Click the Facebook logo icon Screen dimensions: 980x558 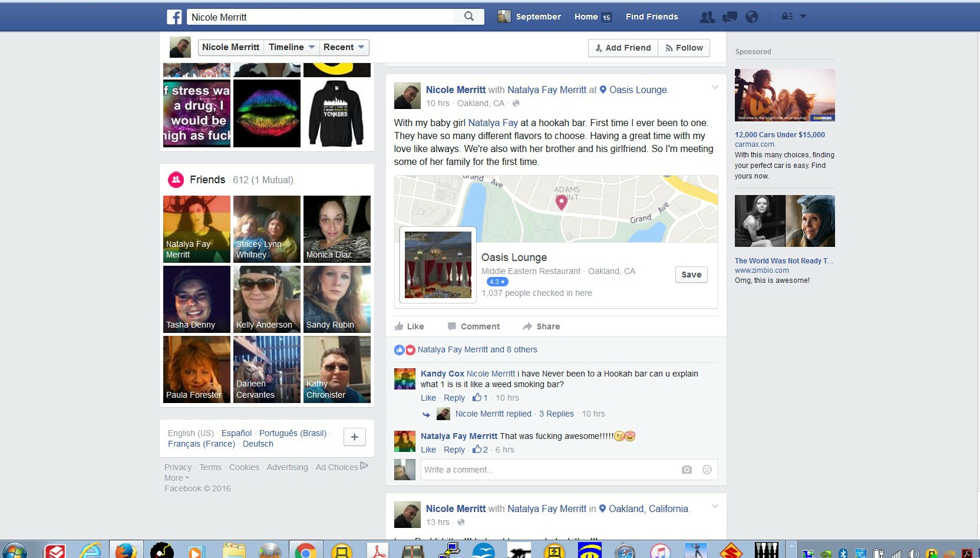coord(174,17)
